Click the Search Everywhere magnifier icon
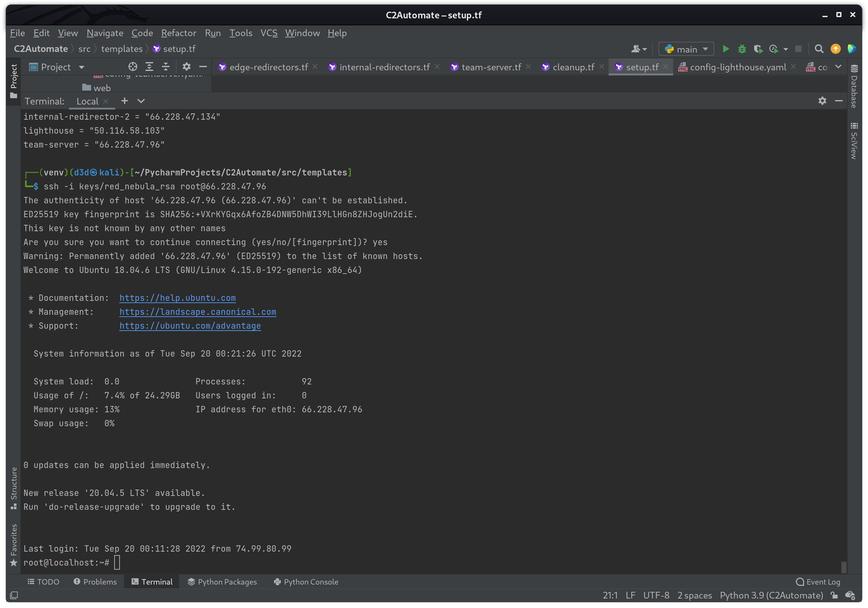The width and height of the screenshot is (868, 608). [818, 49]
